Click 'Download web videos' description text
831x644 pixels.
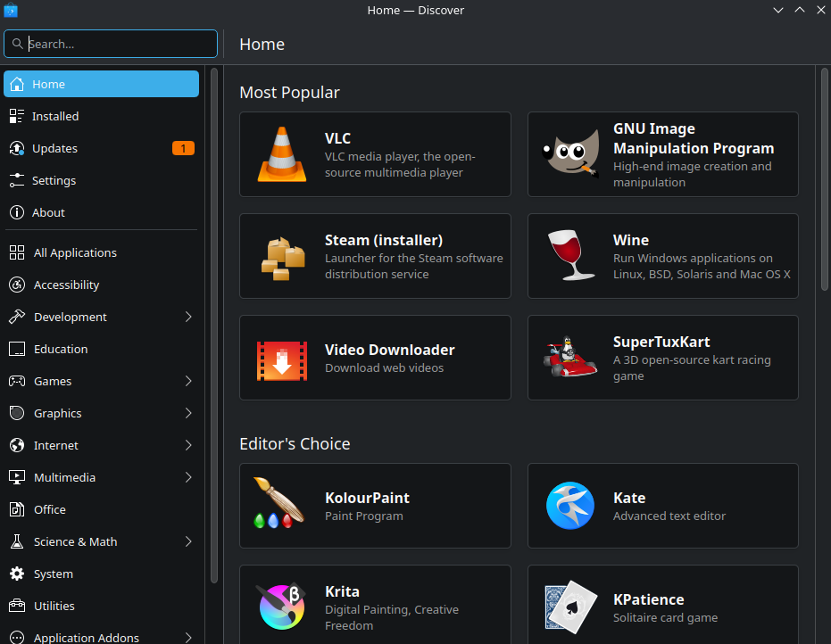tap(384, 367)
